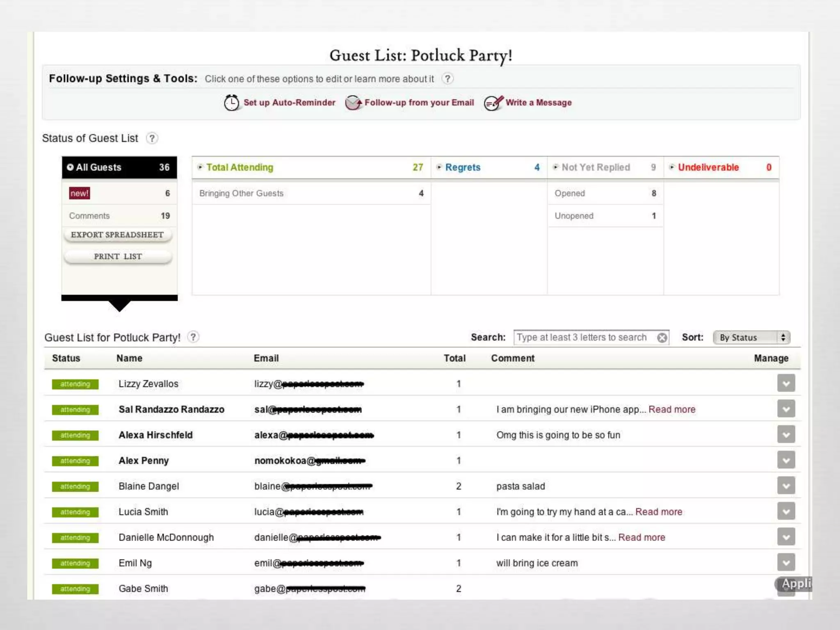The image size is (840, 630).
Task: Clear search with the X icon
Action: click(662, 338)
